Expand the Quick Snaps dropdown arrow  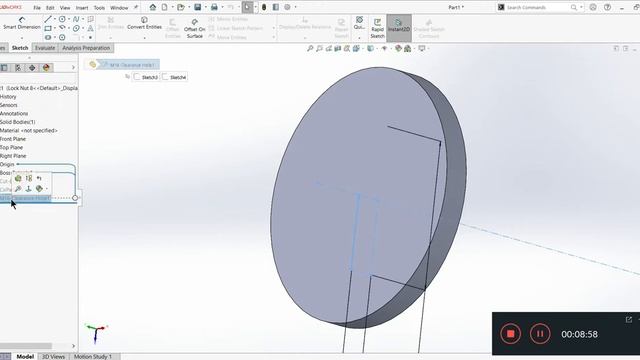click(x=359, y=38)
